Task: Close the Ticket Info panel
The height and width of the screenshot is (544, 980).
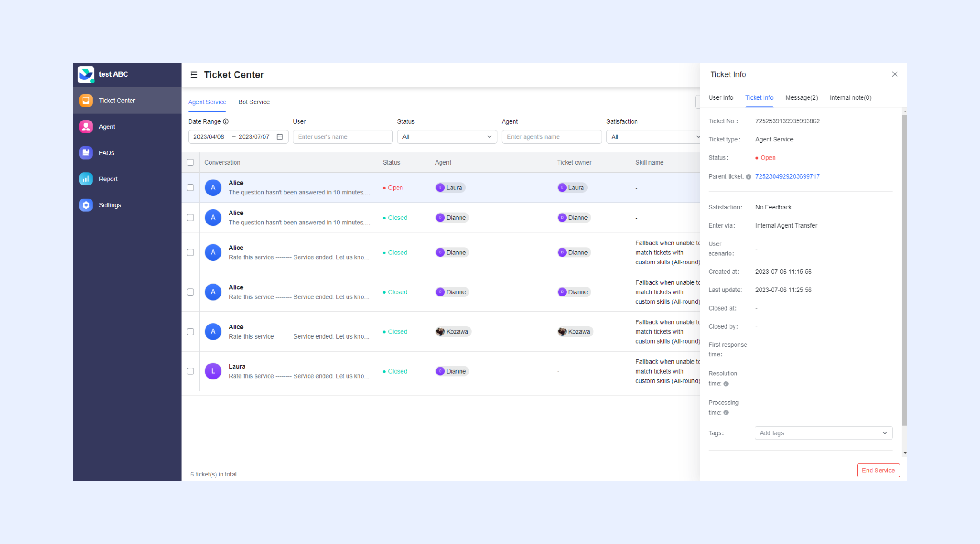Action: coord(895,74)
